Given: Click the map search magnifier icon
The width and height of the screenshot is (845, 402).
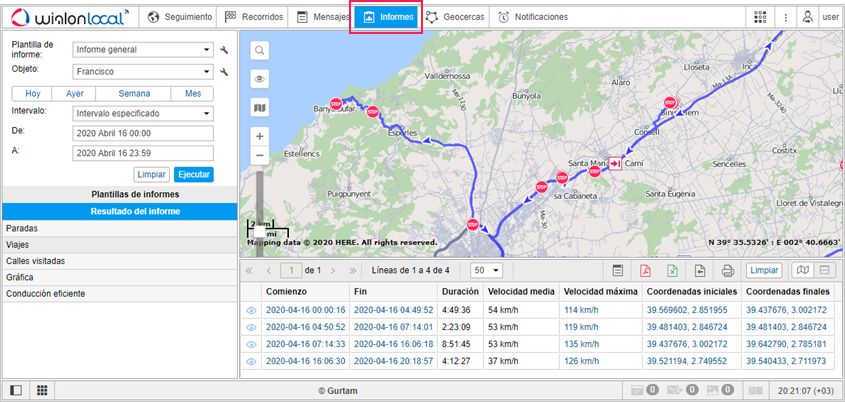Looking at the screenshot, I should click(x=260, y=51).
